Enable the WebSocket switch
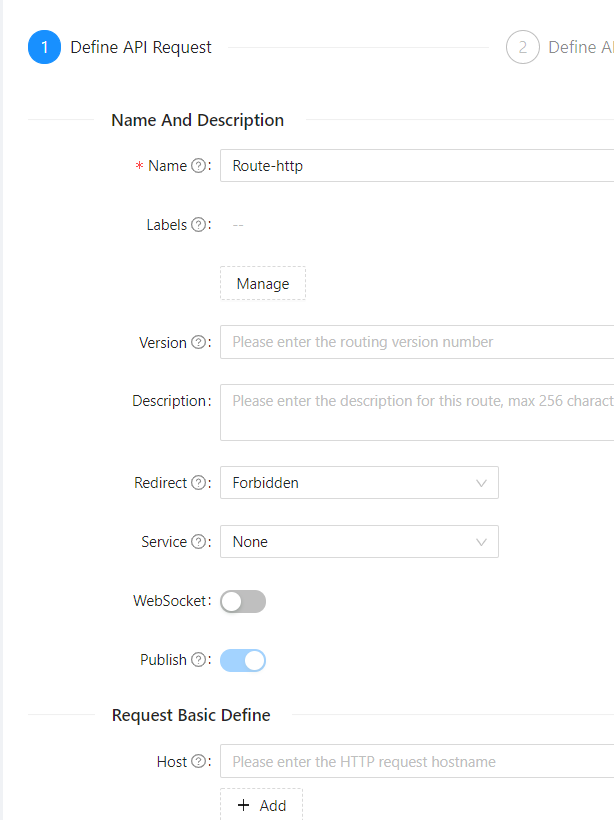This screenshot has height=820, width=614. [x=243, y=601]
